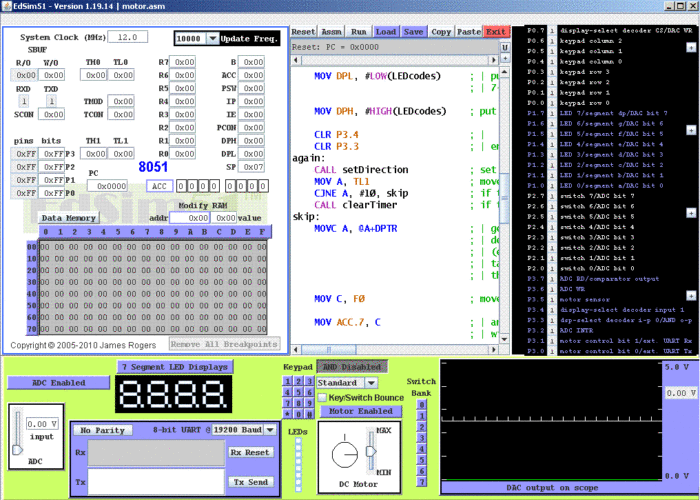Click the PC register field
This screenshot has height=500, width=700.
point(107,186)
